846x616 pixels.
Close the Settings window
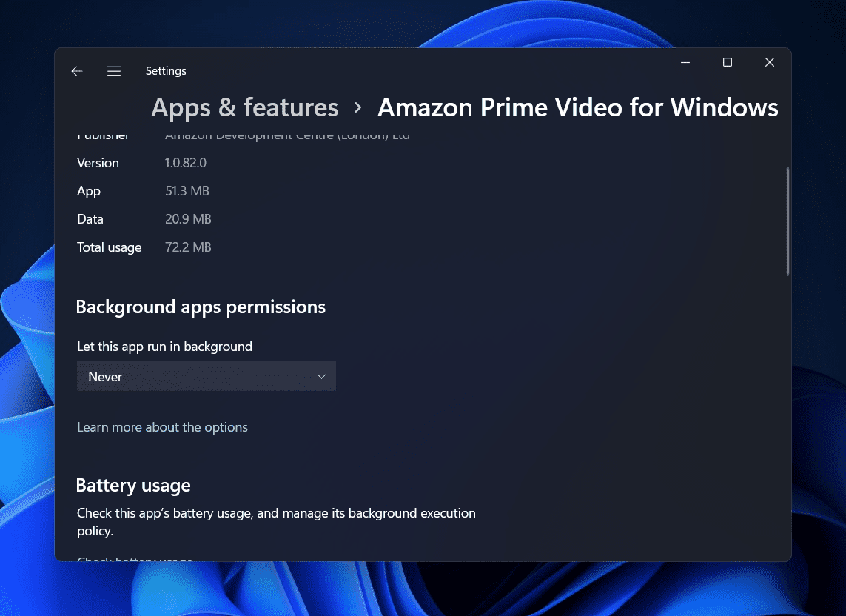pyautogui.click(x=769, y=63)
